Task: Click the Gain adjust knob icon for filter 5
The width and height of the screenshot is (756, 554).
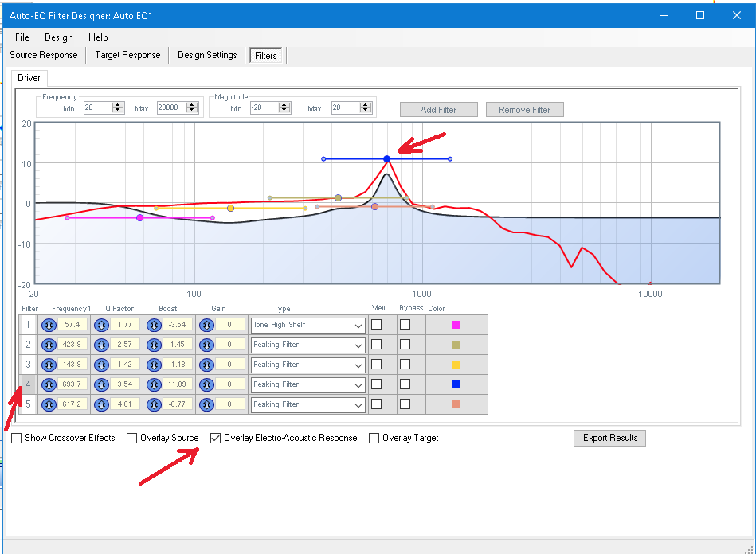Action: click(206, 404)
